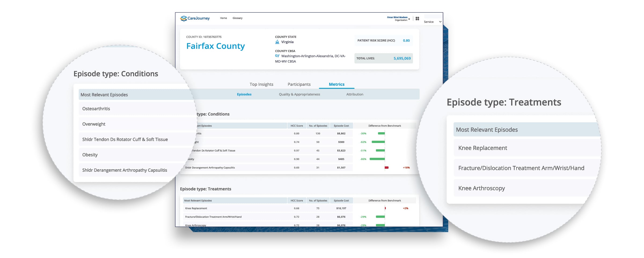Click the Fairfax County title

pyautogui.click(x=215, y=46)
